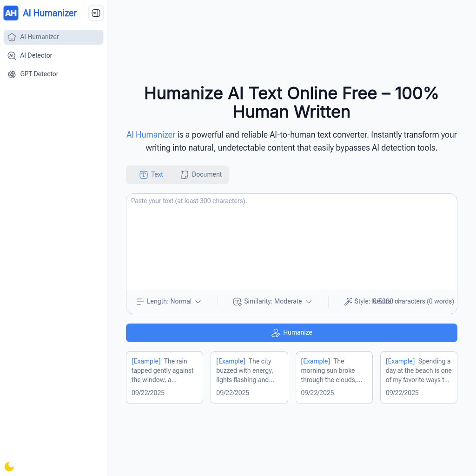Image resolution: width=476 pixels, height=476 pixels.
Task: Collapse the sidebar panel
Action: pyautogui.click(x=96, y=13)
